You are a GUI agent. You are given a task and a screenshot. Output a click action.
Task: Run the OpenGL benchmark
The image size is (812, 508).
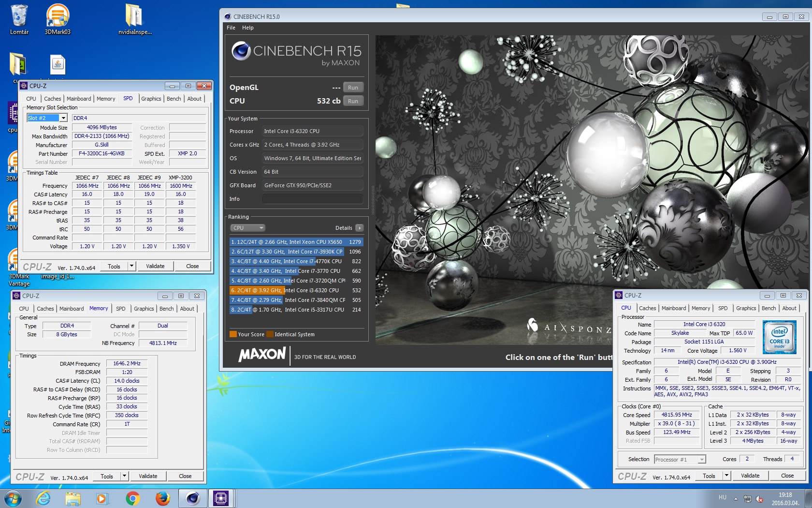click(353, 88)
